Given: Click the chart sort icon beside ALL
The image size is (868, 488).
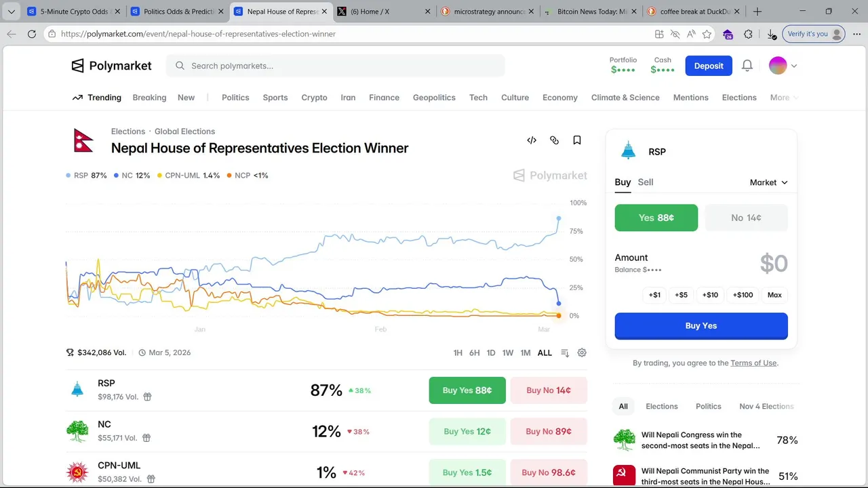Looking at the screenshot, I should pyautogui.click(x=565, y=352).
